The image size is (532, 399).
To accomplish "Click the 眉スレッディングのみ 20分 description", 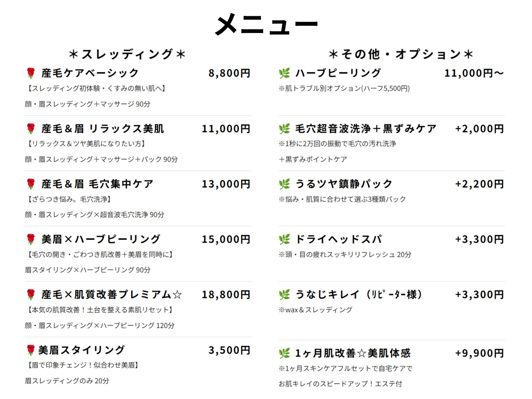I will [67, 381].
